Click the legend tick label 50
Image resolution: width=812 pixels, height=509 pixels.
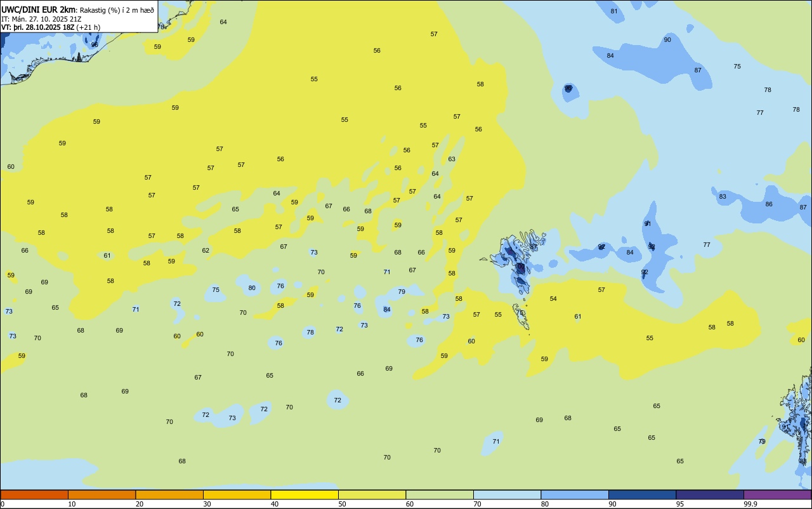point(342,504)
